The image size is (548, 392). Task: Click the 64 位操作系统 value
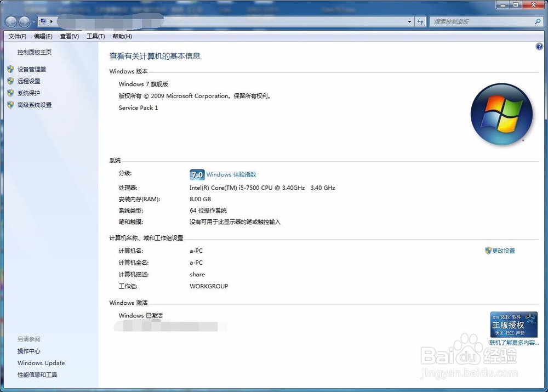pyautogui.click(x=208, y=211)
